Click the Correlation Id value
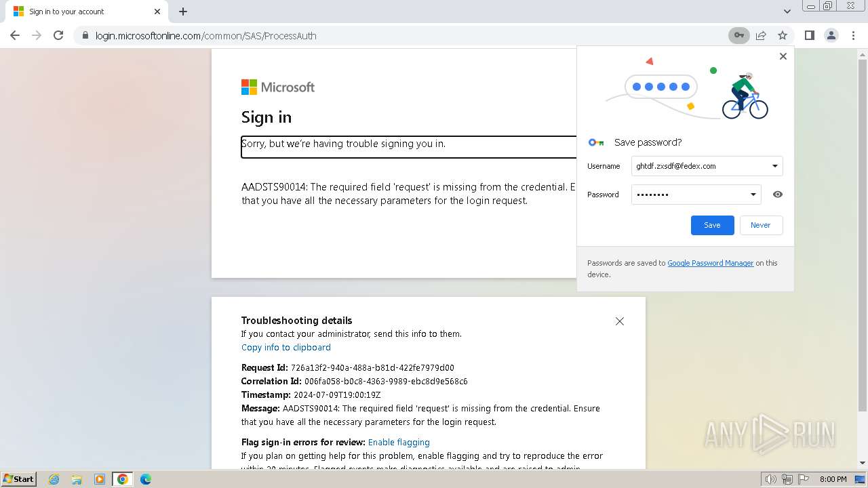This screenshot has height=488, width=868. pos(386,381)
